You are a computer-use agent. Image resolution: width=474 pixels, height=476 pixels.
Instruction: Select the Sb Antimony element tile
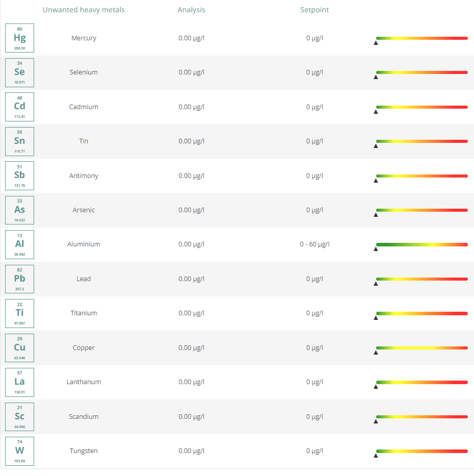click(x=19, y=176)
